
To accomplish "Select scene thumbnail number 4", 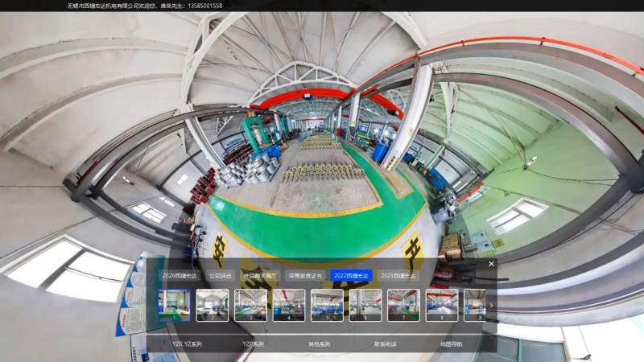I will tap(289, 305).
